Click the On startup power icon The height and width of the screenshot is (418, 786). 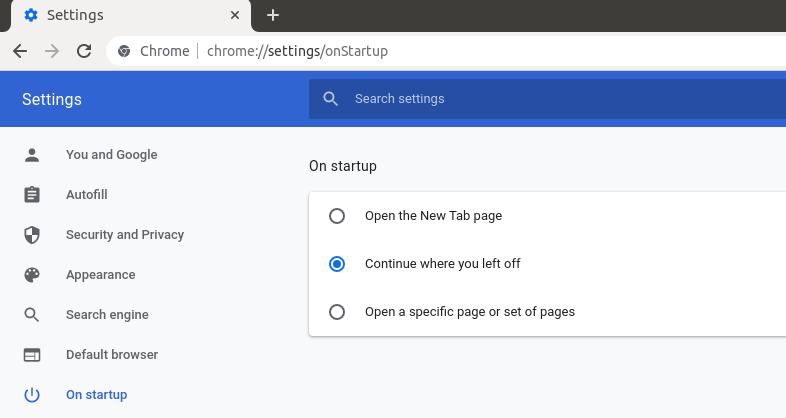[32, 395]
